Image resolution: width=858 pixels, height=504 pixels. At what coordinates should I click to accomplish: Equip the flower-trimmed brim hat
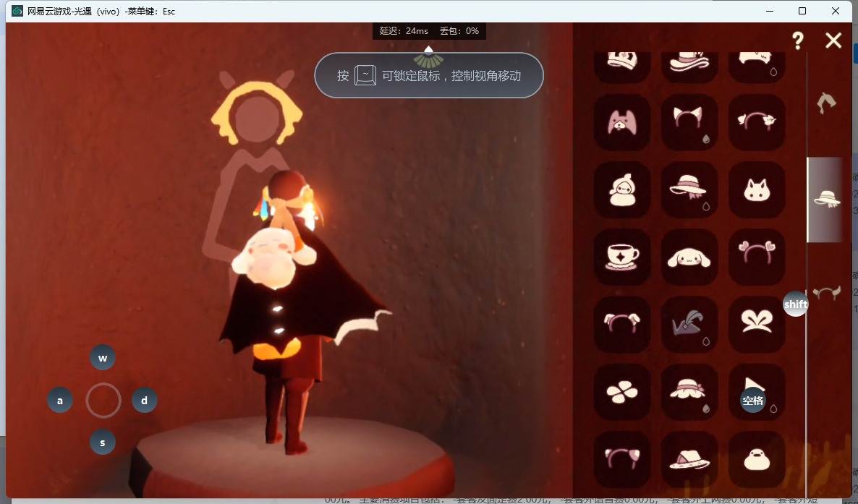coord(689,392)
